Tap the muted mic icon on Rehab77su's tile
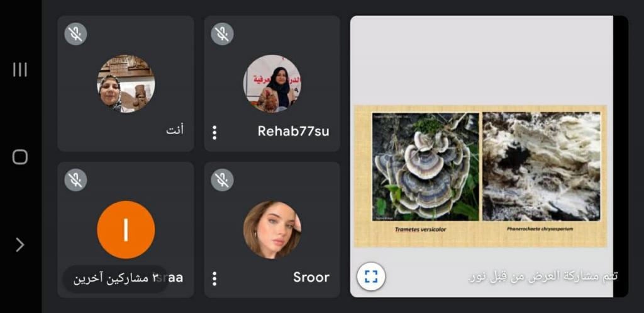Screen dimensions: 644x313 coord(222,34)
